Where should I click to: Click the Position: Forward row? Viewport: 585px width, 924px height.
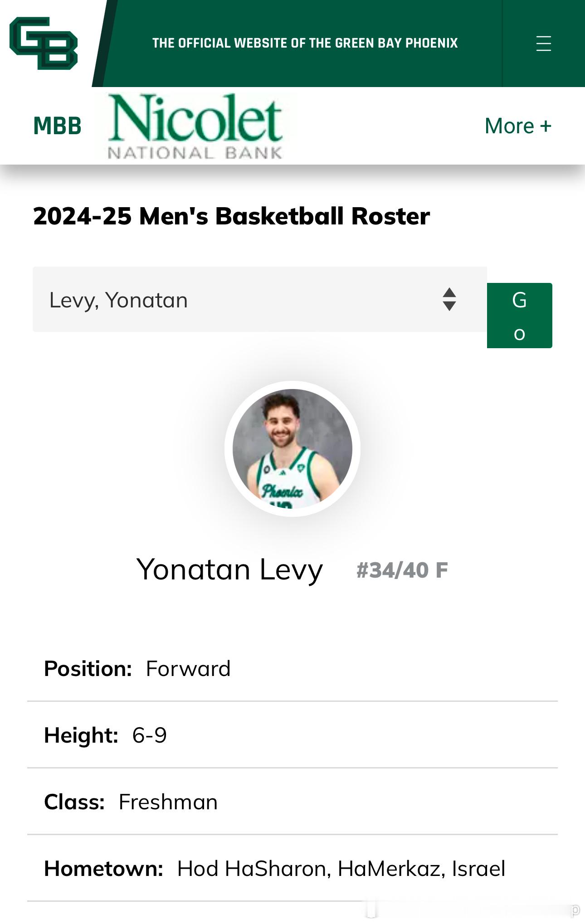(x=292, y=669)
